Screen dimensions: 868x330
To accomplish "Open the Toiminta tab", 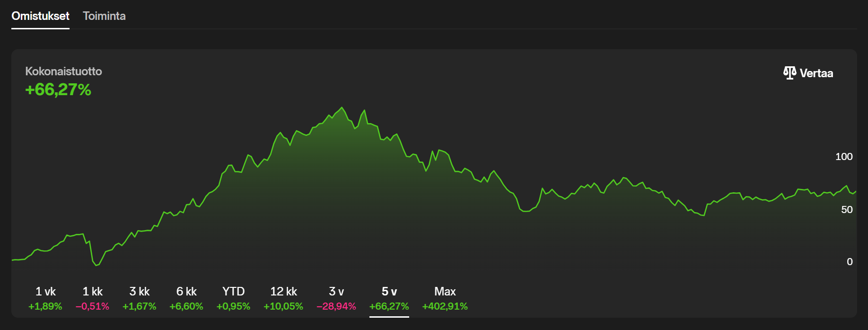I will coord(104,16).
